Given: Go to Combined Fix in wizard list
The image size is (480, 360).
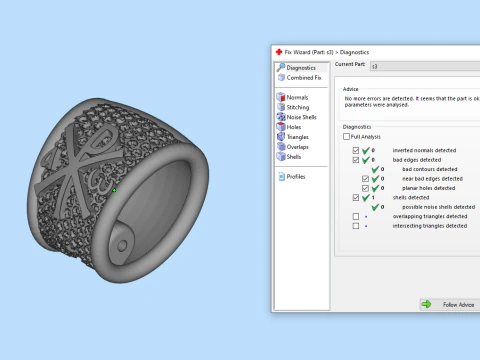Looking at the screenshot, I should pos(304,78).
